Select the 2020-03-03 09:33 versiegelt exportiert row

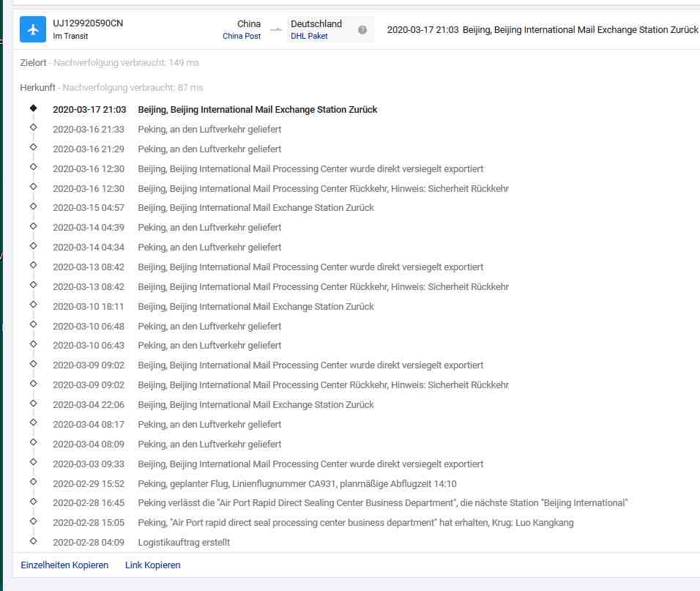click(x=268, y=464)
